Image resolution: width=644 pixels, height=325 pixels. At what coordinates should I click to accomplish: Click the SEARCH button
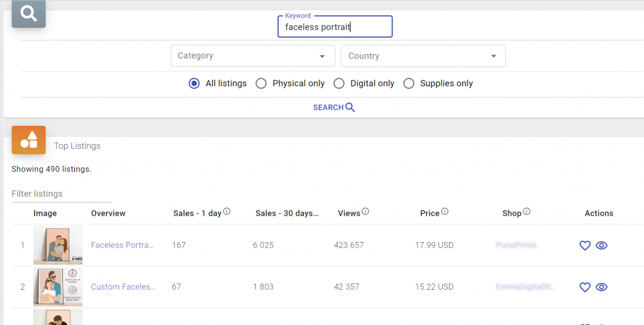(x=333, y=107)
